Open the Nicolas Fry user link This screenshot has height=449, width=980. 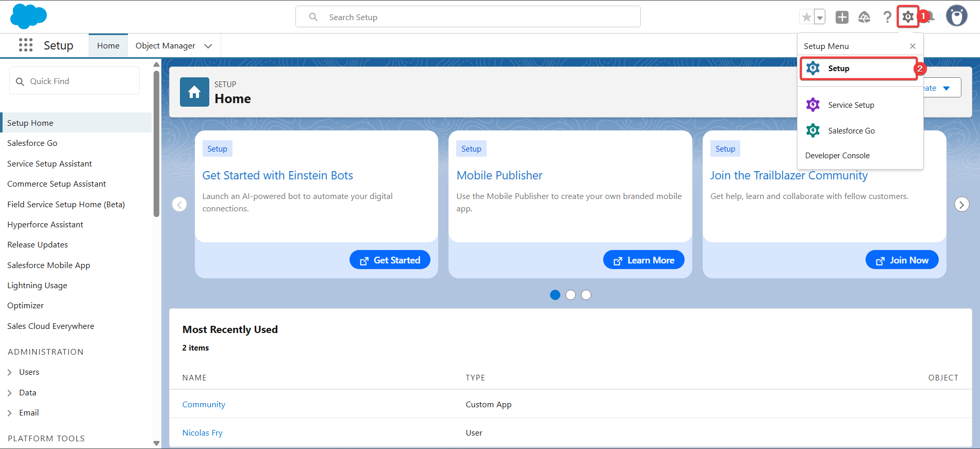point(202,433)
